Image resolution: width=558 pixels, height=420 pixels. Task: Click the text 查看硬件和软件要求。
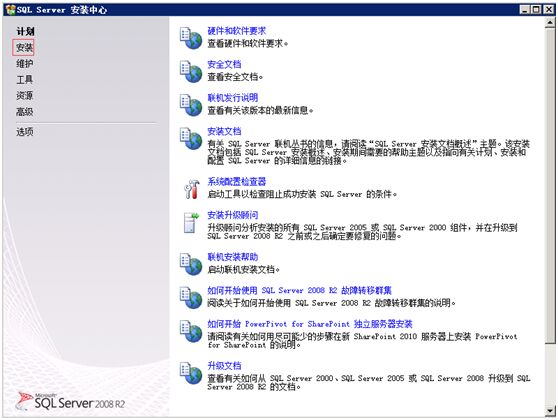coord(248,43)
